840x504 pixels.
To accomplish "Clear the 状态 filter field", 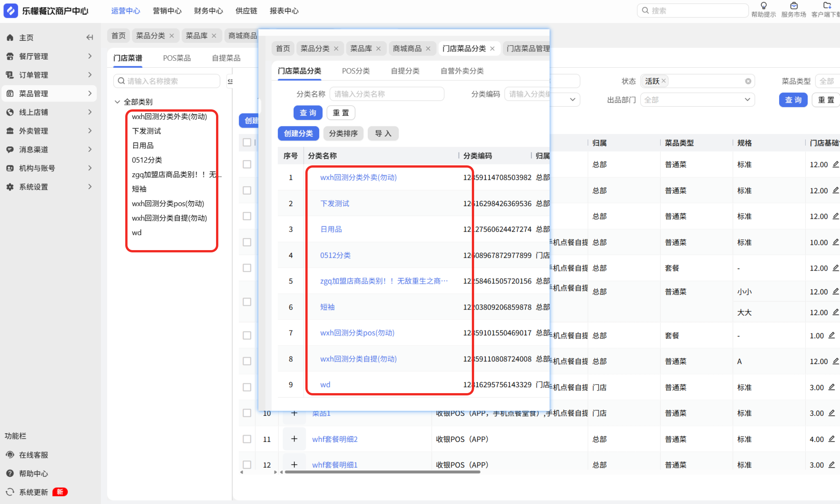I will coord(748,81).
